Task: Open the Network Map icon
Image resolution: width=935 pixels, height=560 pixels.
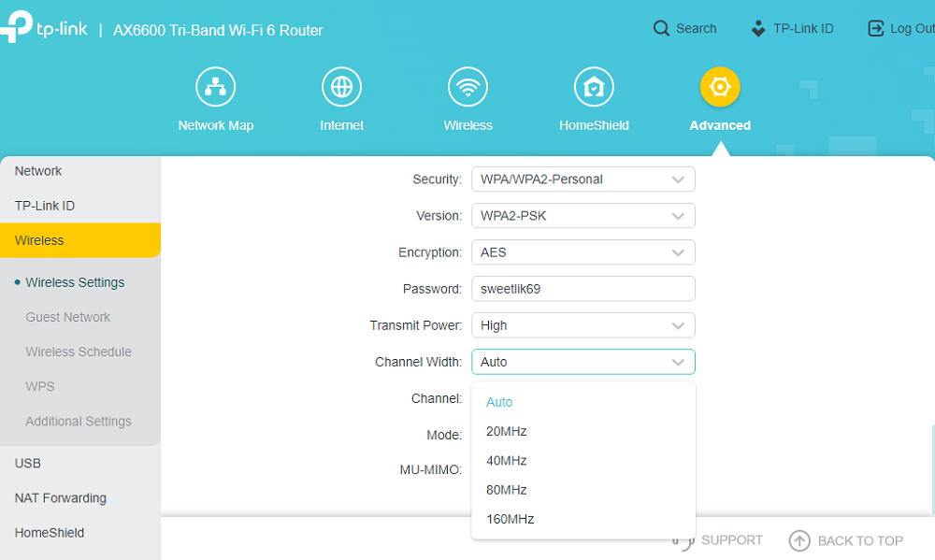Action: 215,87
